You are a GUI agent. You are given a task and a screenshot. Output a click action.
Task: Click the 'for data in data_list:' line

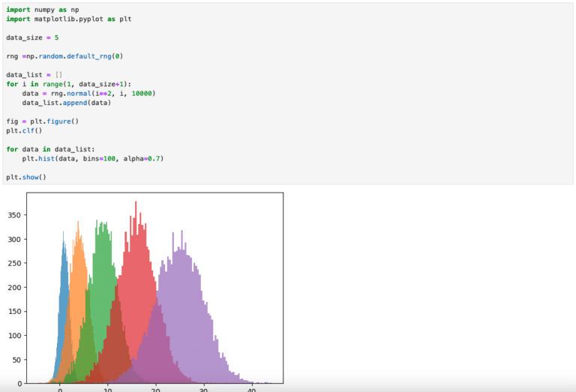click(50, 149)
